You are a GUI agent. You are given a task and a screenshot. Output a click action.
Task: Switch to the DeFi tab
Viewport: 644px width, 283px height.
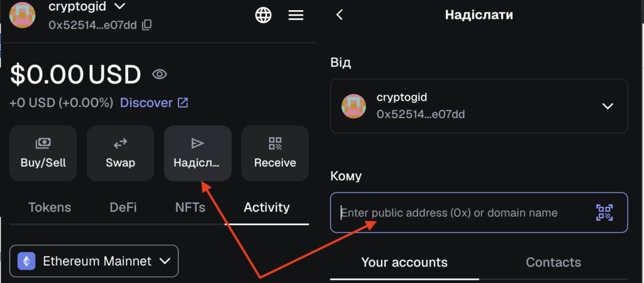coord(123,208)
